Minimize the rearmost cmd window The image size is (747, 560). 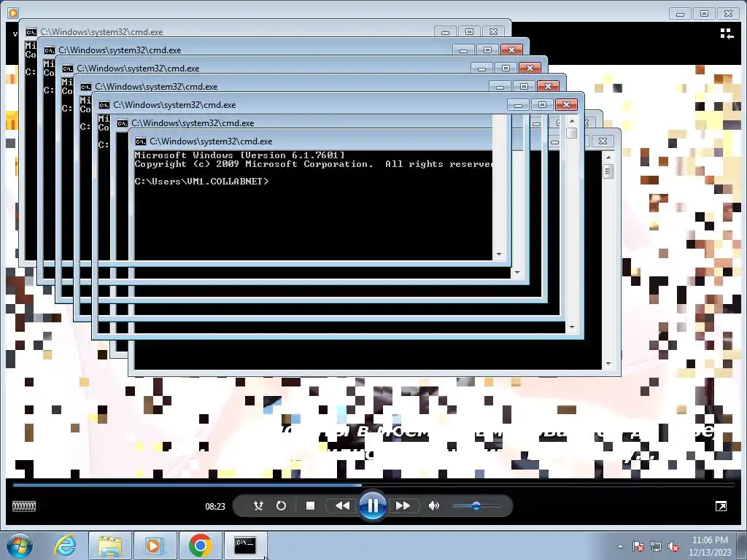[445, 32]
